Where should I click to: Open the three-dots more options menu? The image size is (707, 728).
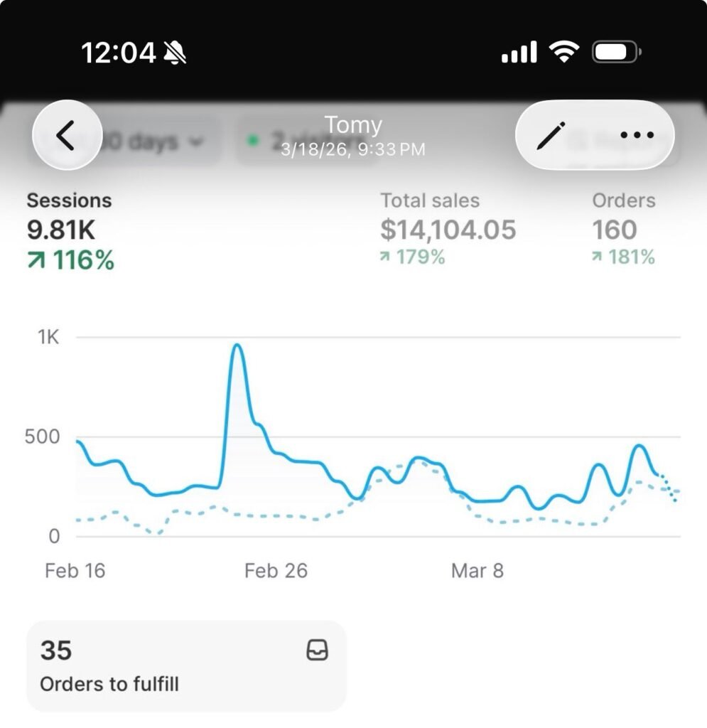(x=637, y=135)
